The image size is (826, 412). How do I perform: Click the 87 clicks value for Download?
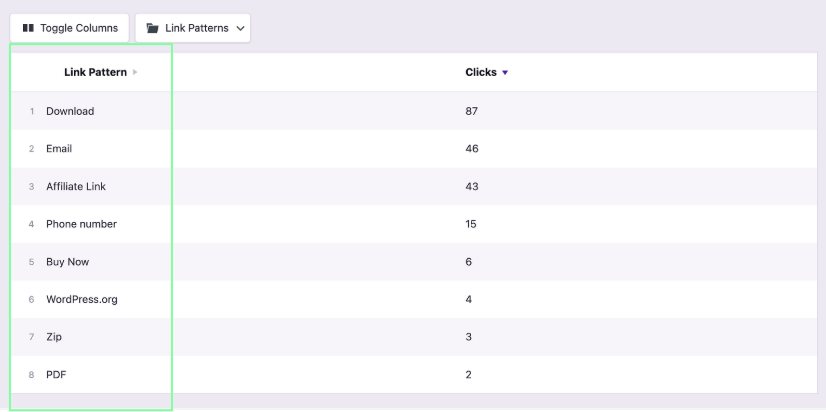point(471,111)
